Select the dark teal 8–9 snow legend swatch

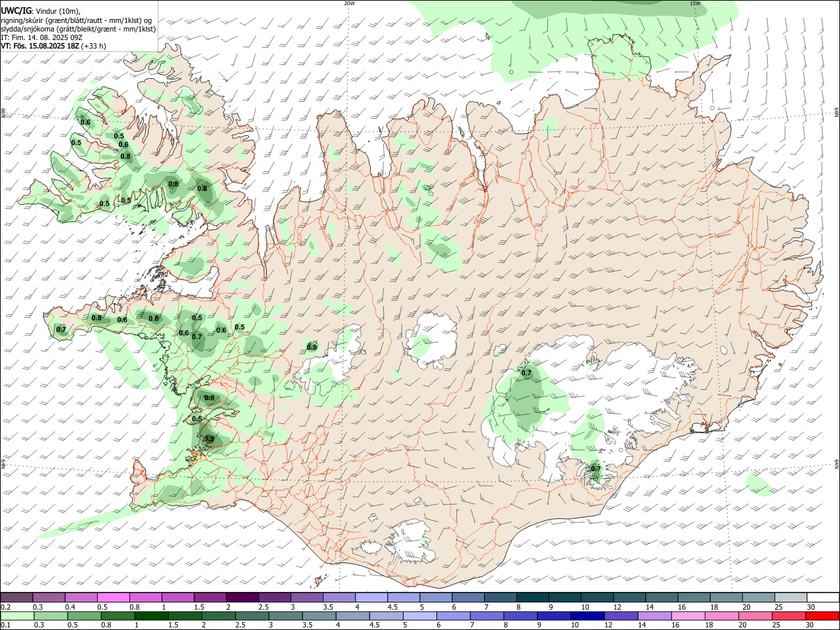[x=533, y=597]
